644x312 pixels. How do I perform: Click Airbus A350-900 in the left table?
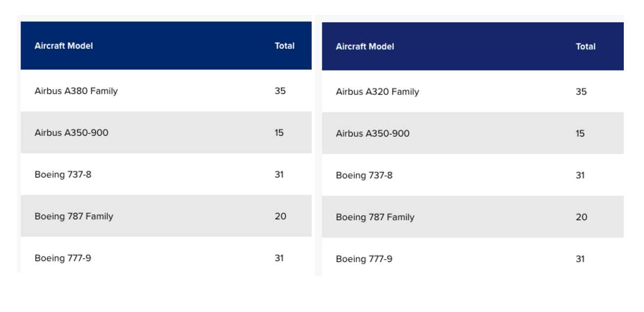tap(72, 133)
